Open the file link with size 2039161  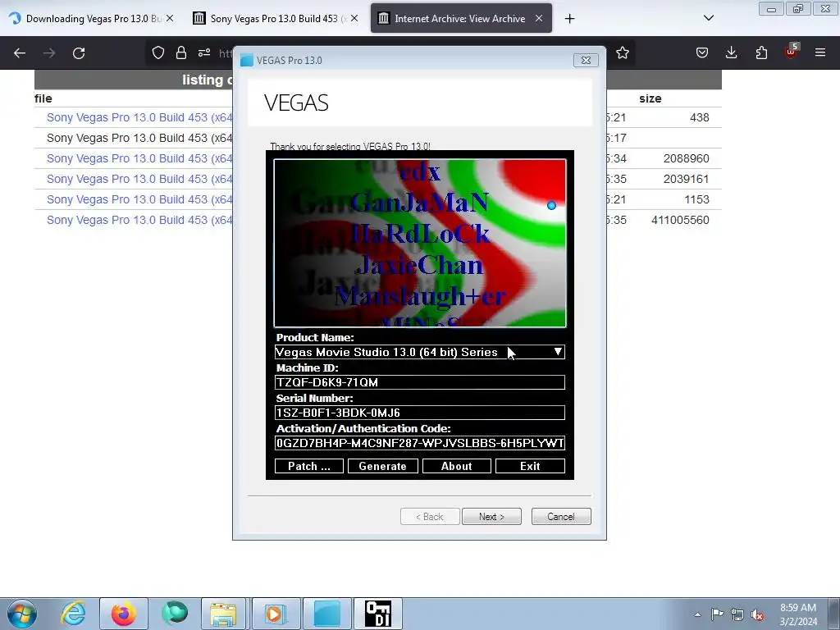coord(139,179)
